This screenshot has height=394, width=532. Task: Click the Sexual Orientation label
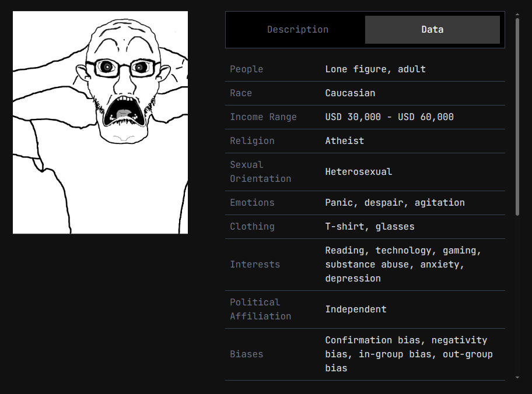[x=260, y=172]
